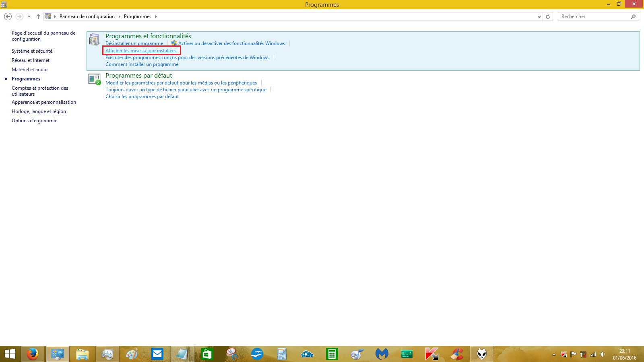Show hidden system tray icons

[x=554, y=354]
